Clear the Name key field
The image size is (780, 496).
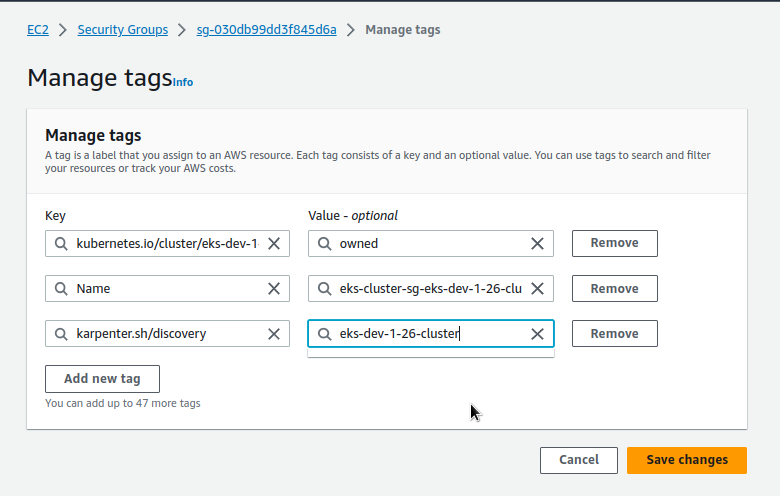tap(274, 289)
